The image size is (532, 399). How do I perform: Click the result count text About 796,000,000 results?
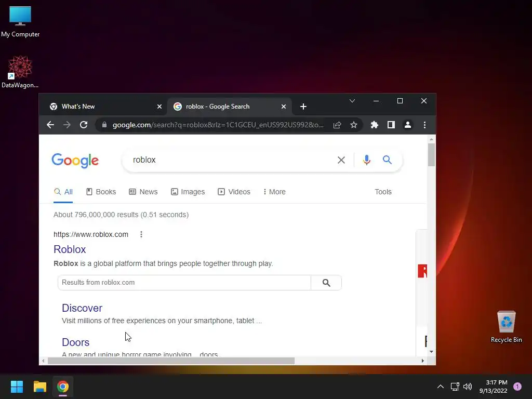[x=97, y=215]
